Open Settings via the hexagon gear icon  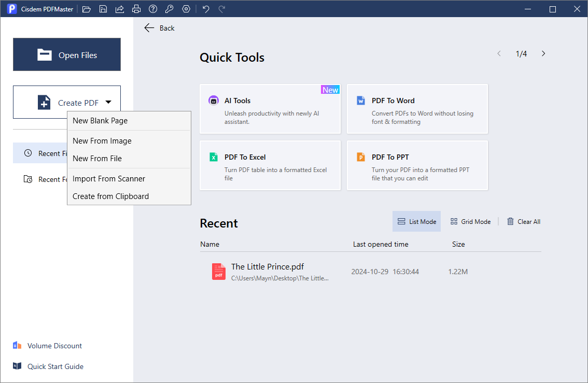pos(186,9)
